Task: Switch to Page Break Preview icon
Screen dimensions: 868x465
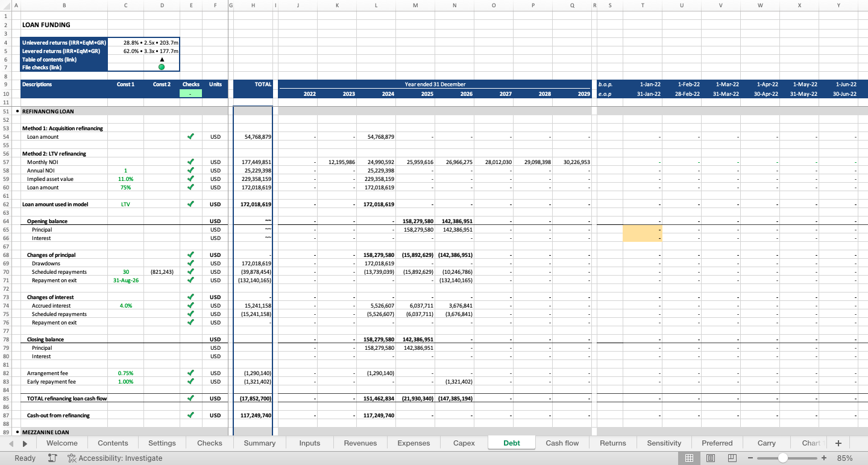Action: (732, 458)
